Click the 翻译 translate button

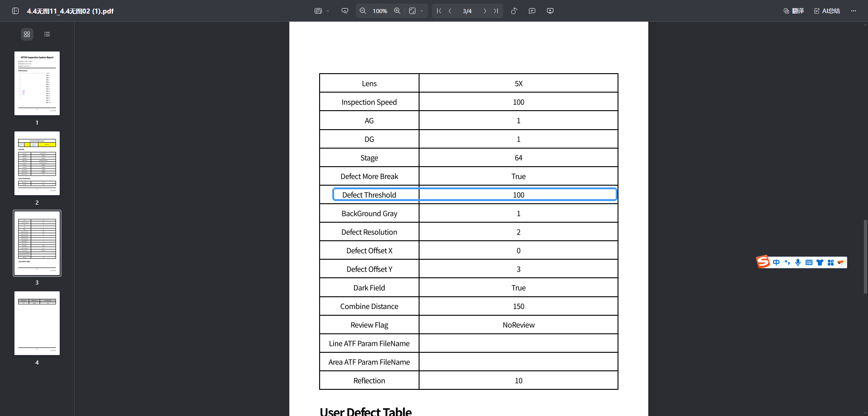[794, 11]
